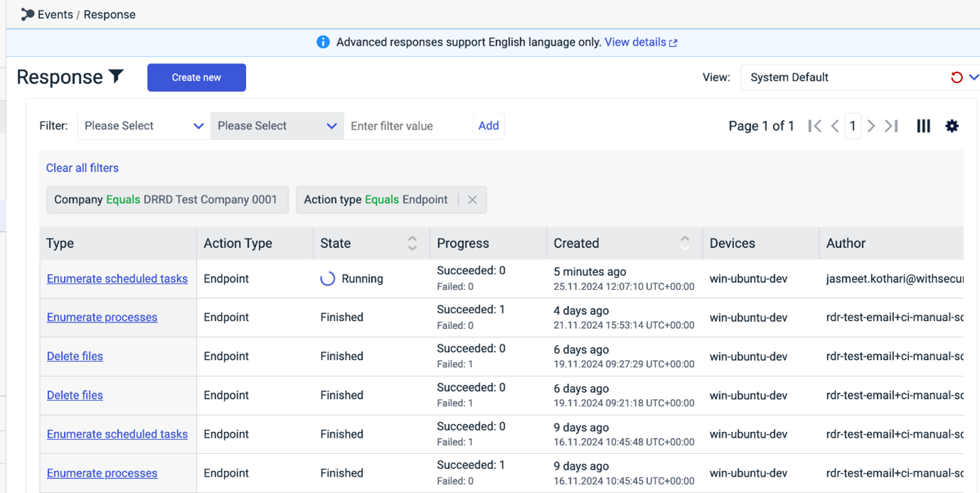Click the 5 minutes ago timestamp
The height and width of the screenshot is (493, 980).
(x=590, y=271)
